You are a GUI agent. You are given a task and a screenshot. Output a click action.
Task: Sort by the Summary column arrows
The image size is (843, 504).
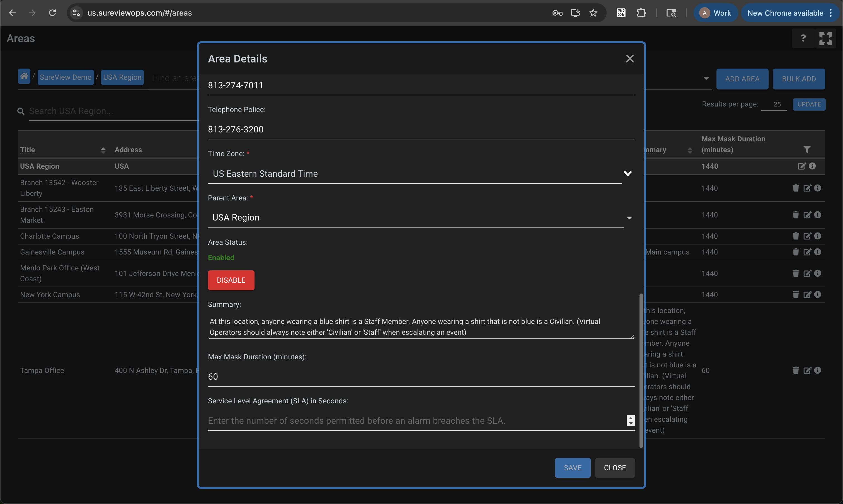[x=689, y=150]
